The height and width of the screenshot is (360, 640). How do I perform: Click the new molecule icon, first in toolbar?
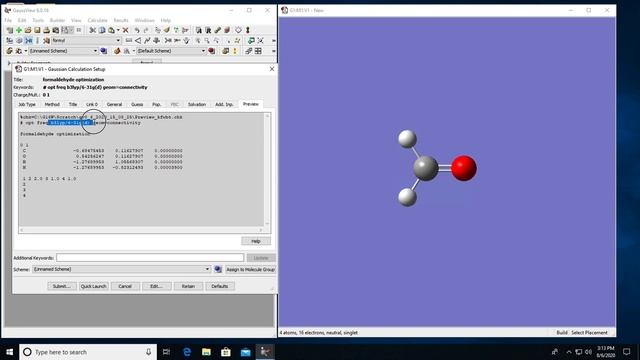click(9, 30)
